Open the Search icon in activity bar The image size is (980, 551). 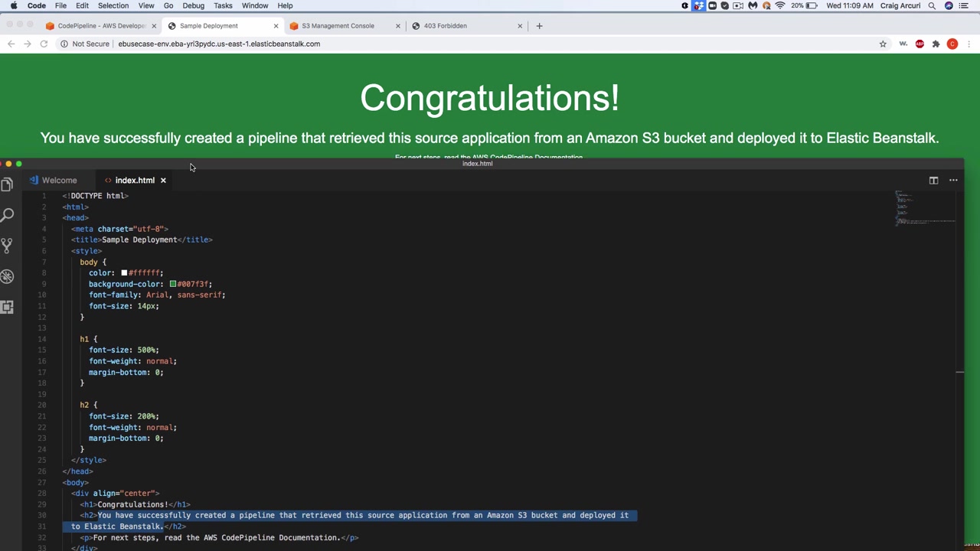(x=7, y=215)
